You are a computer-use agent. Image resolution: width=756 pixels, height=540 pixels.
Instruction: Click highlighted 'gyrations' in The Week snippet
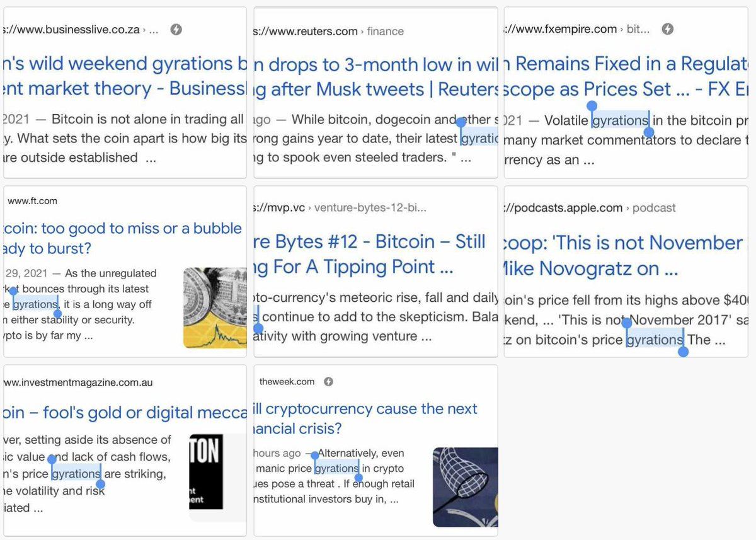pyautogui.click(x=336, y=468)
